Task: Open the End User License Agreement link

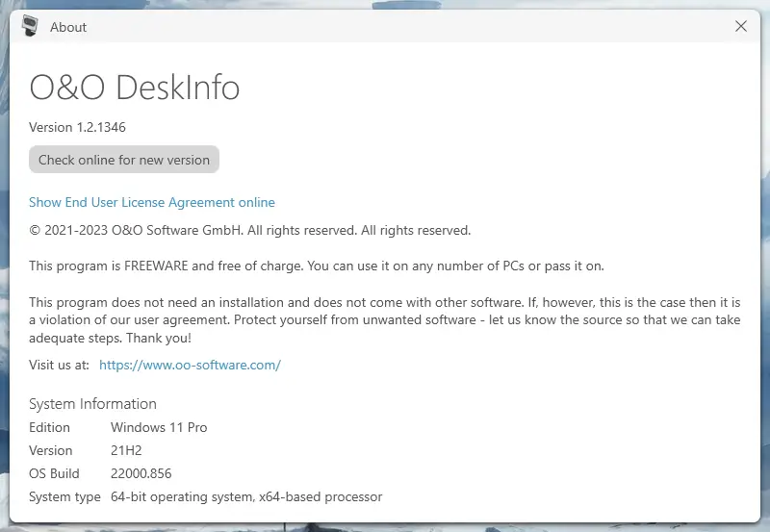Action: [152, 203]
